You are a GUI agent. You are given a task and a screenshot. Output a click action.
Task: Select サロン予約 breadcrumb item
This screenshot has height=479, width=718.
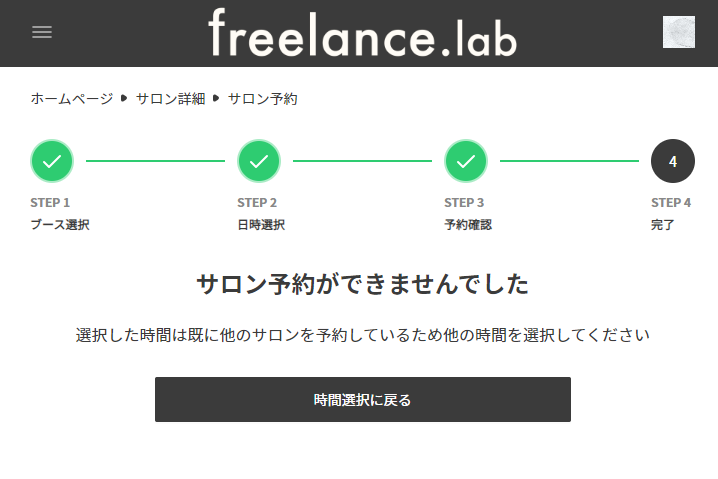tap(262, 99)
